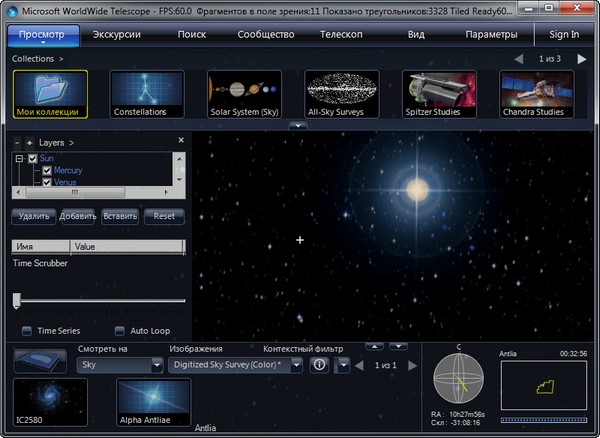Click the Добавить button
This screenshot has width=600, height=438.
pyautogui.click(x=77, y=216)
